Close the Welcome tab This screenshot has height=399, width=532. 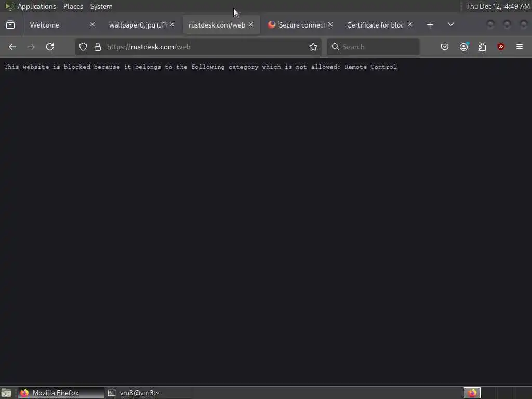coord(92,25)
